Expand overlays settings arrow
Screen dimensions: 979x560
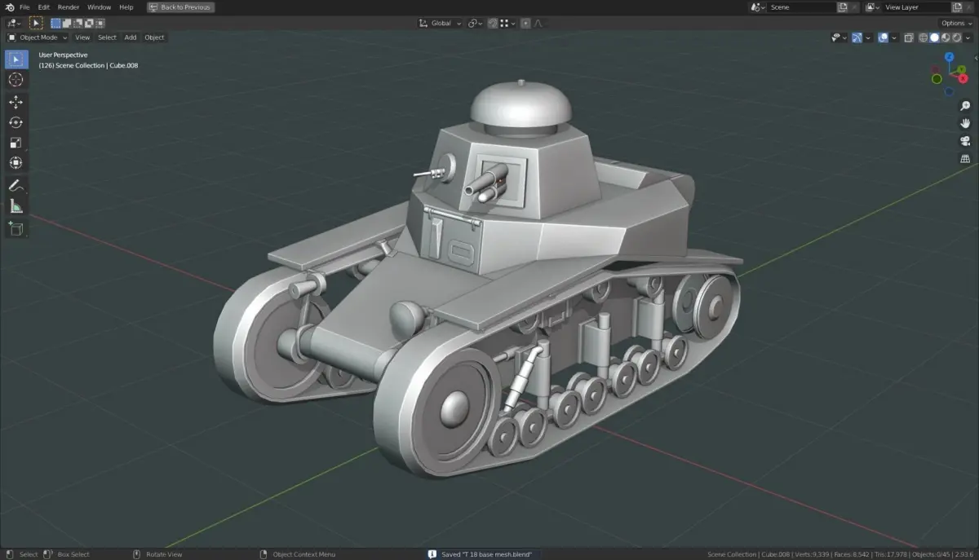pyautogui.click(x=894, y=37)
